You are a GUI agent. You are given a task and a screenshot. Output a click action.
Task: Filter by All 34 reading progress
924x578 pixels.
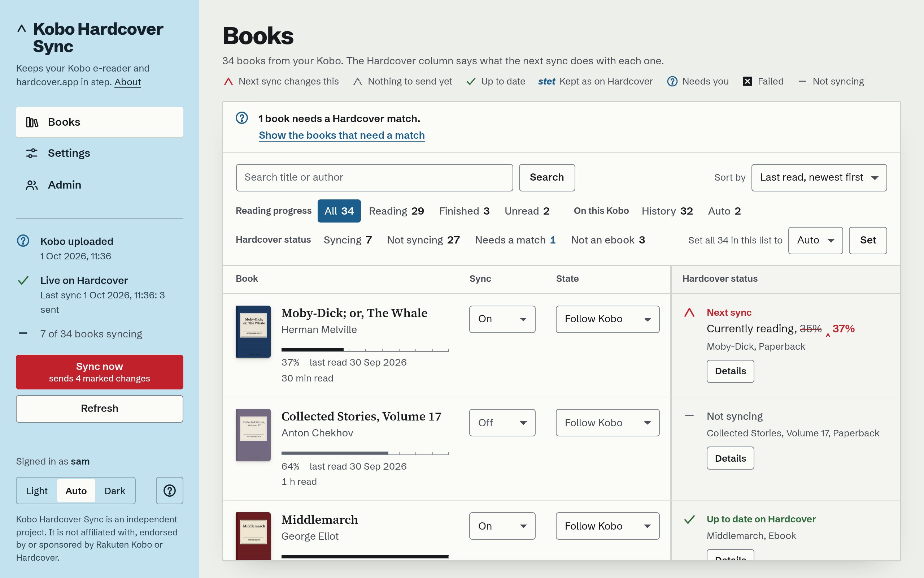coord(339,211)
